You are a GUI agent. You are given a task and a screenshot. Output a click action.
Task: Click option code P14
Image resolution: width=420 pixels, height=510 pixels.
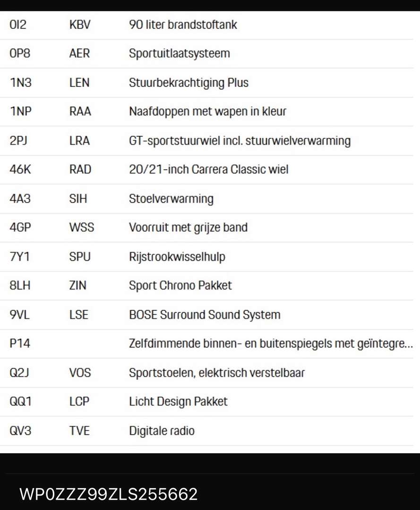20,344
